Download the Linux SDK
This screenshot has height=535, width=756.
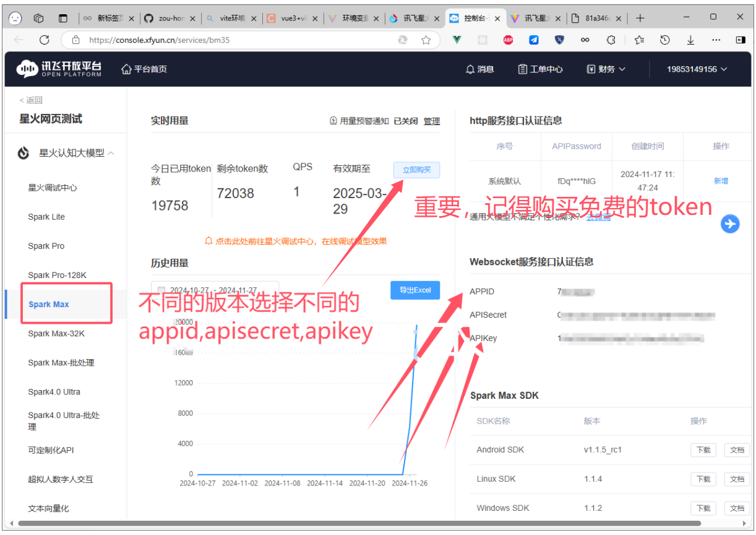pos(703,479)
